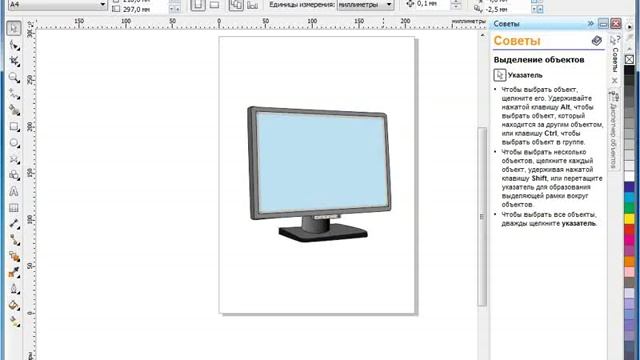Select the no-color (X) swatch

[629, 60]
